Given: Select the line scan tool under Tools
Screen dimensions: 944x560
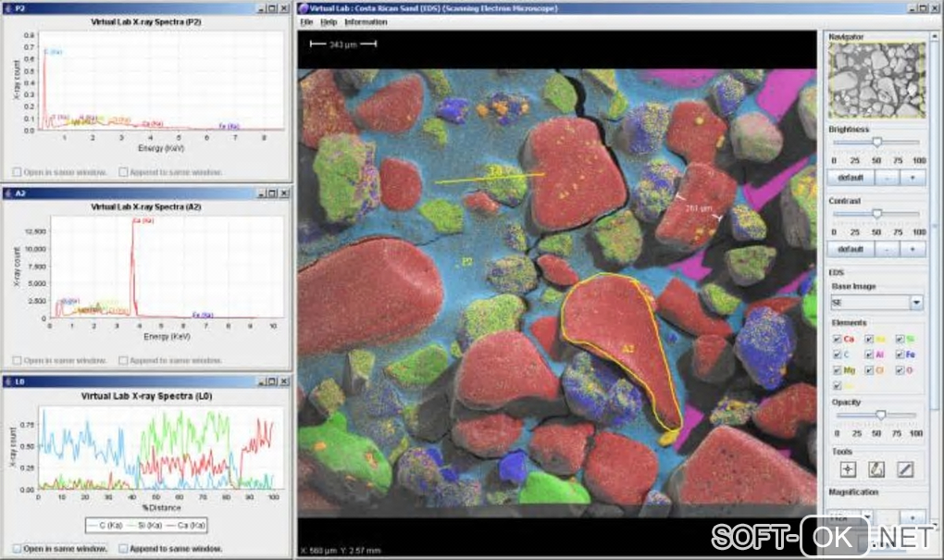Looking at the screenshot, I should (905, 469).
